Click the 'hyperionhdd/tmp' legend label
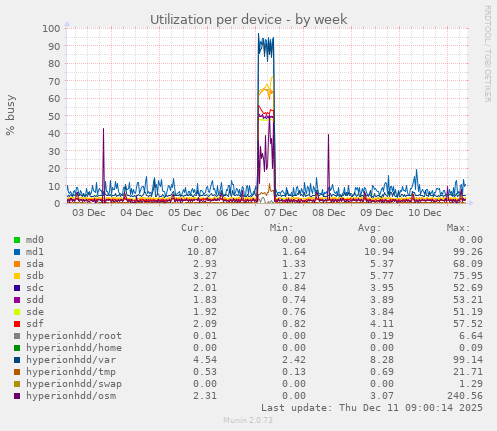This screenshot has width=497, height=431. [71, 372]
